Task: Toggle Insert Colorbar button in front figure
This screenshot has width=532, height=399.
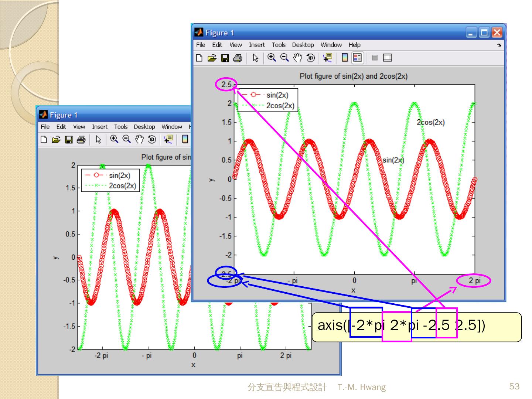Action: (x=344, y=58)
